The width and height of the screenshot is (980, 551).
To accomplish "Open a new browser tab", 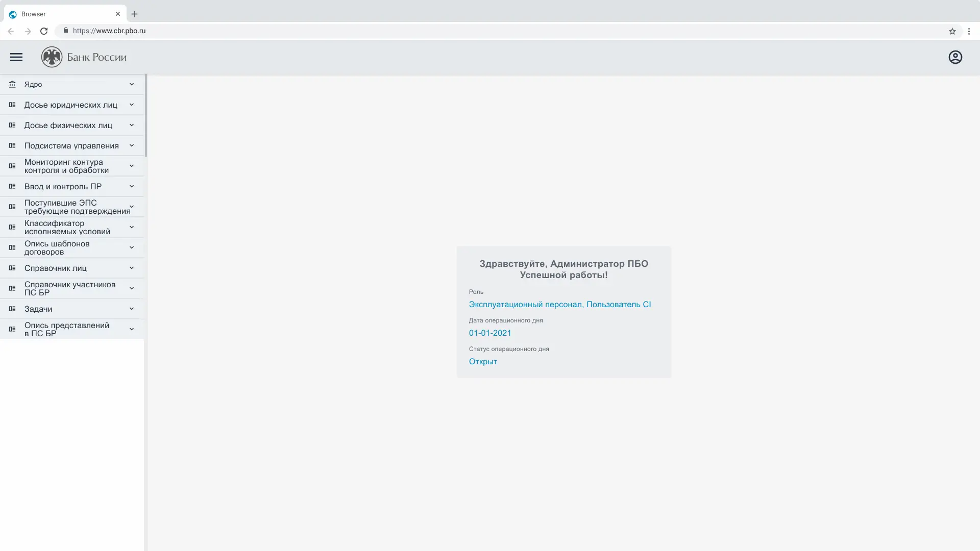I will click(x=134, y=14).
